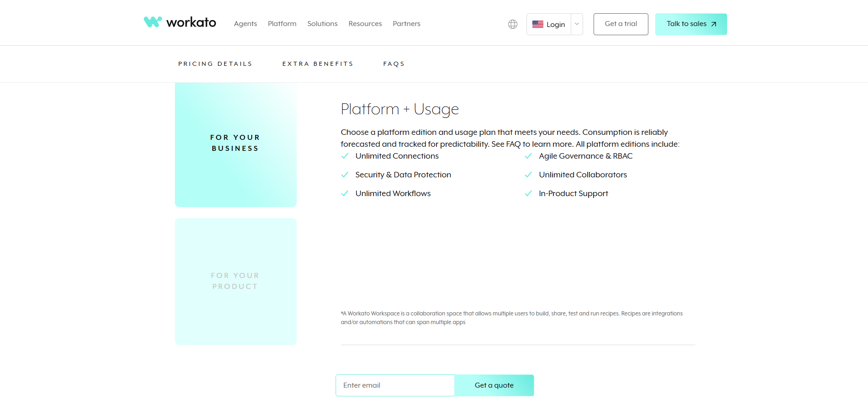Expand the Login dropdown chevron
Viewport: 868px width, 416px height.
tap(577, 24)
